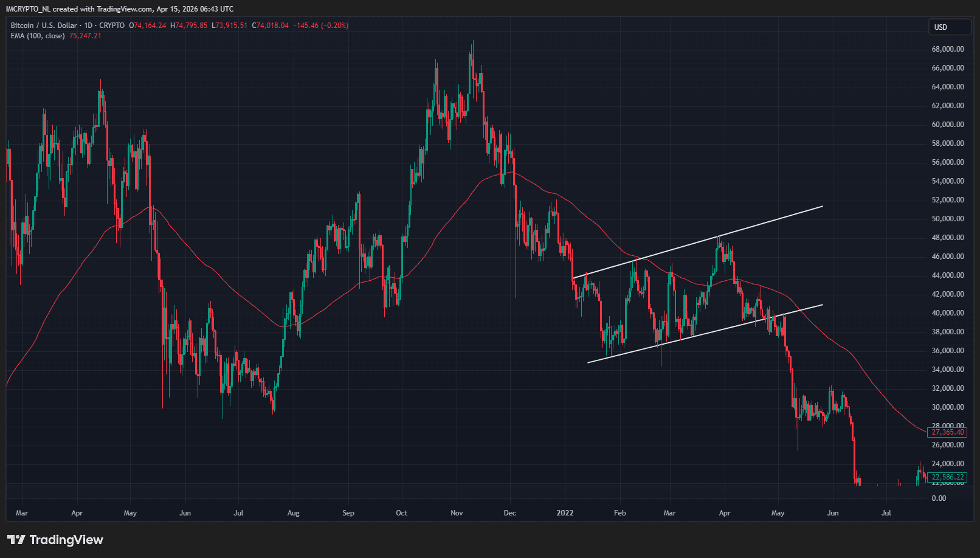980x558 pixels.
Task: Click the TradingView logo icon
Action: click(x=16, y=540)
